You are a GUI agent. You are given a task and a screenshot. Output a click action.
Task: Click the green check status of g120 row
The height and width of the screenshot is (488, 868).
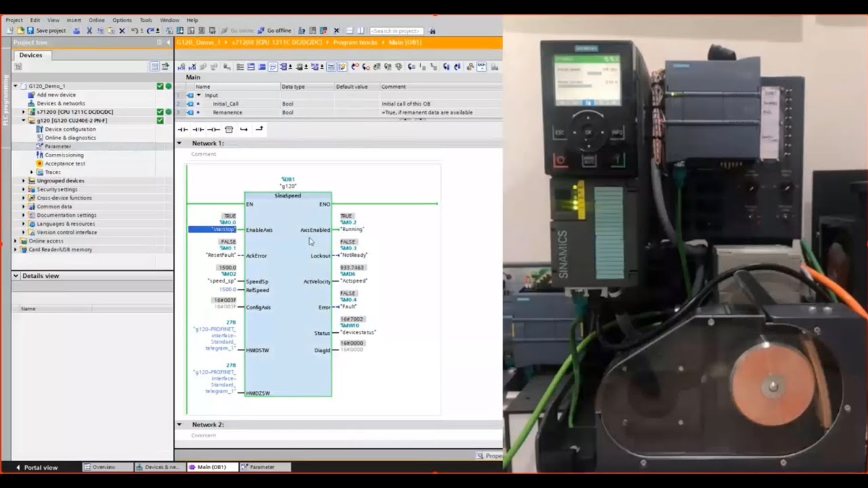pyautogui.click(x=160, y=121)
